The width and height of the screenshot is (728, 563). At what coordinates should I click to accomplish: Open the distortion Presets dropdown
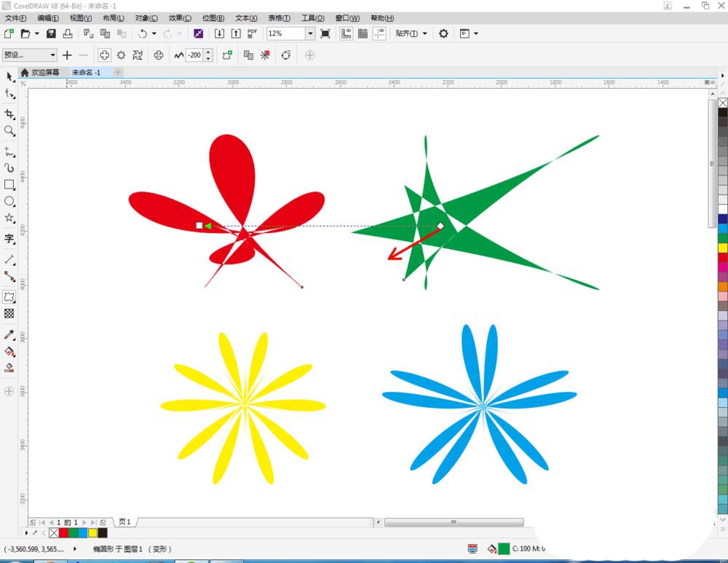pyautogui.click(x=52, y=55)
